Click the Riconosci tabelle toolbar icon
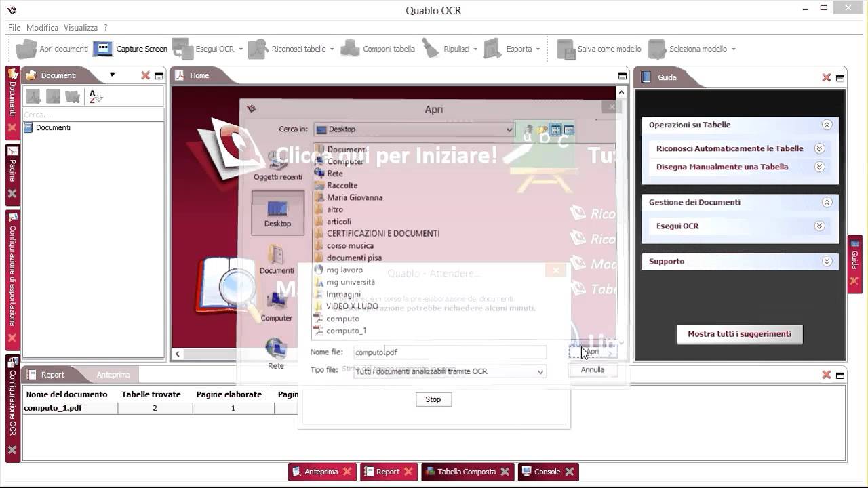This screenshot has height=488, width=868. [258, 49]
